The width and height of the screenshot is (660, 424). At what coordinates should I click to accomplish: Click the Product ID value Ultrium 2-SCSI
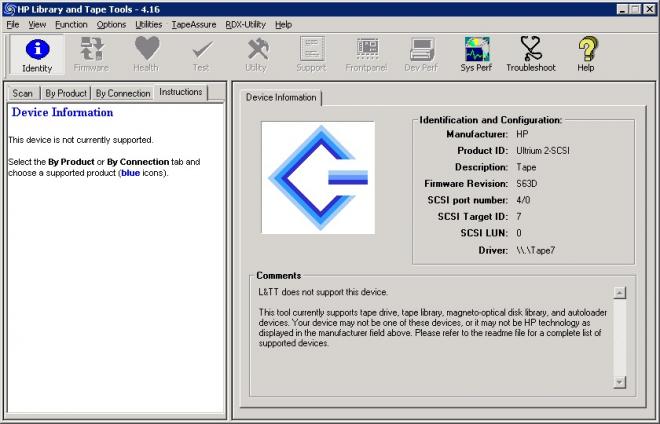[543, 151]
